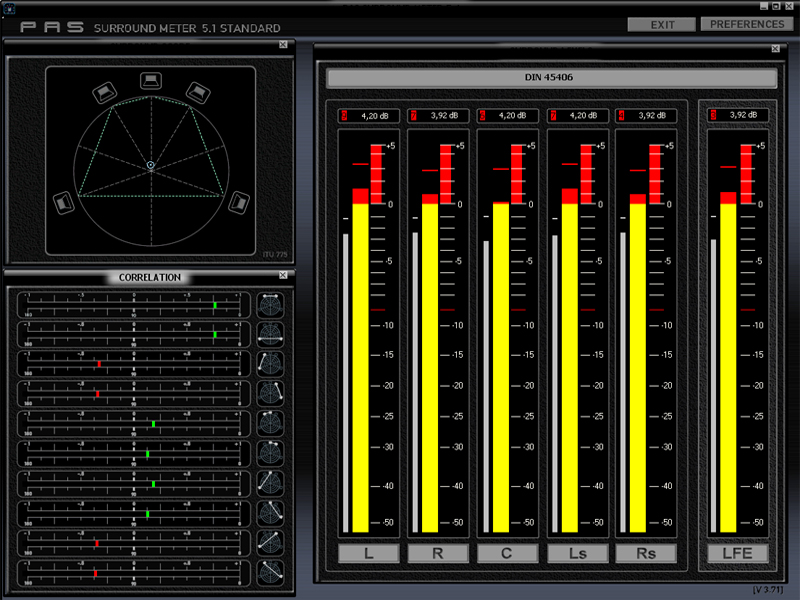Click the right surround speaker icon
The width and height of the screenshot is (800, 600).
tap(238, 201)
